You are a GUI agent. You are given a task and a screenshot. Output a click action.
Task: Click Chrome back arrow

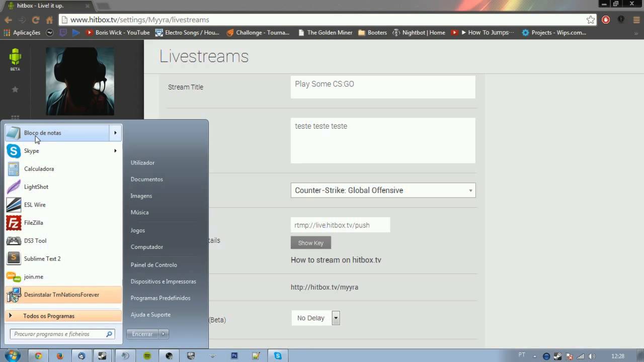tap(8, 20)
